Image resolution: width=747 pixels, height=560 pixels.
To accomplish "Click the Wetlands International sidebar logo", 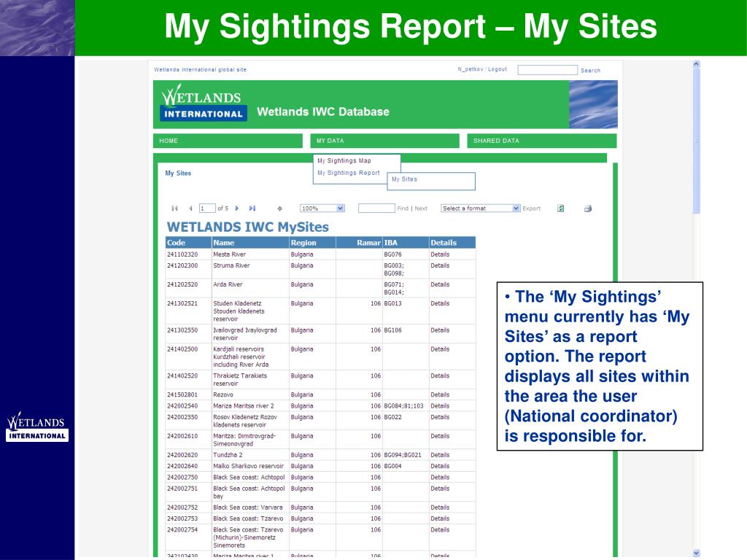I will point(36,427).
